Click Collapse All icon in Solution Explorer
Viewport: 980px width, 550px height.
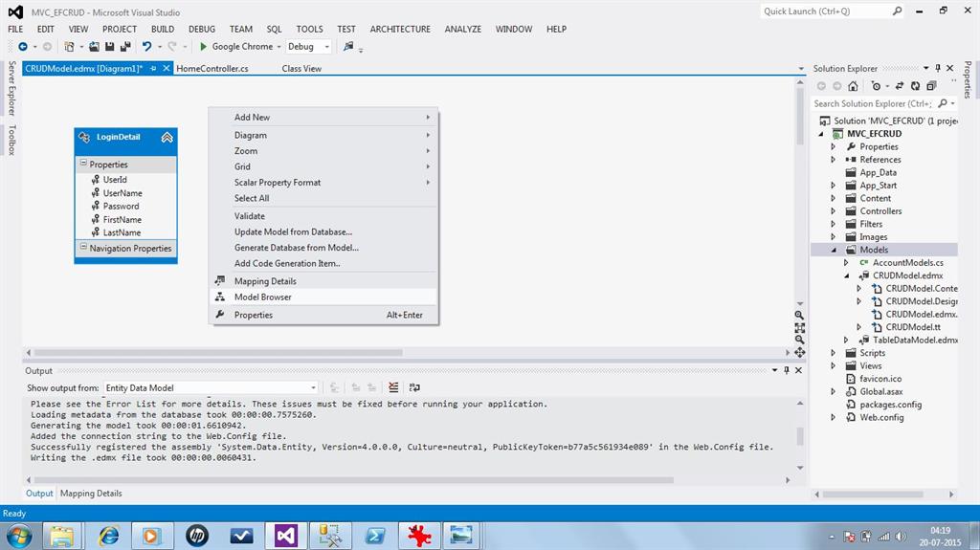[x=931, y=86]
